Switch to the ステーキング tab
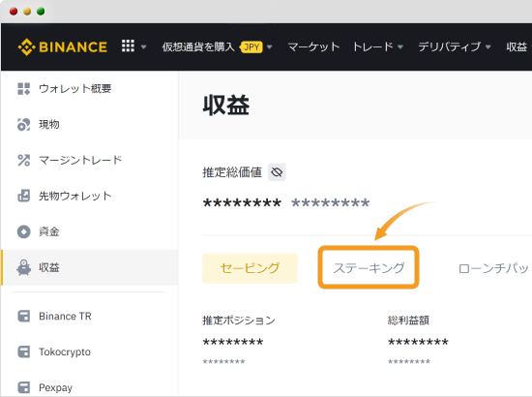Image resolution: width=532 pixels, height=397 pixels. [369, 268]
